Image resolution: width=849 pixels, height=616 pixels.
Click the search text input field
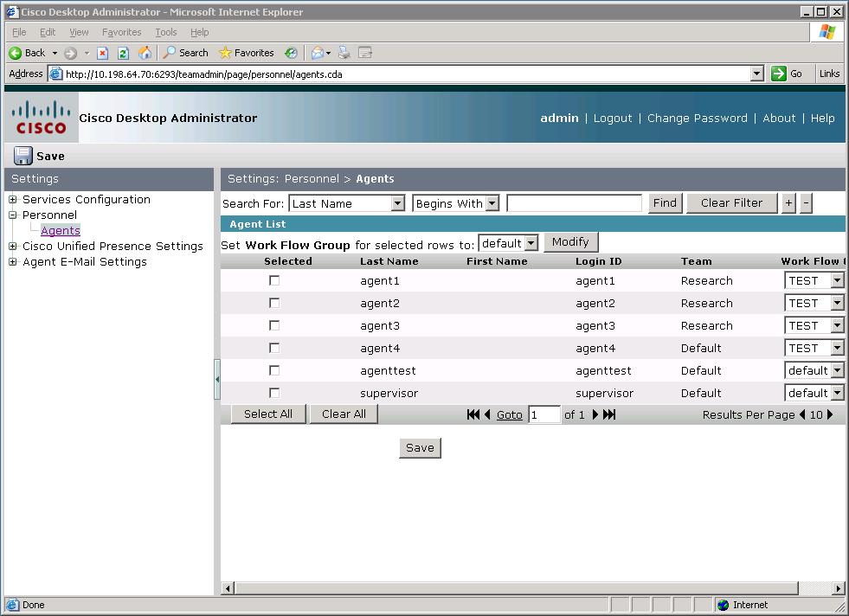[x=575, y=203]
